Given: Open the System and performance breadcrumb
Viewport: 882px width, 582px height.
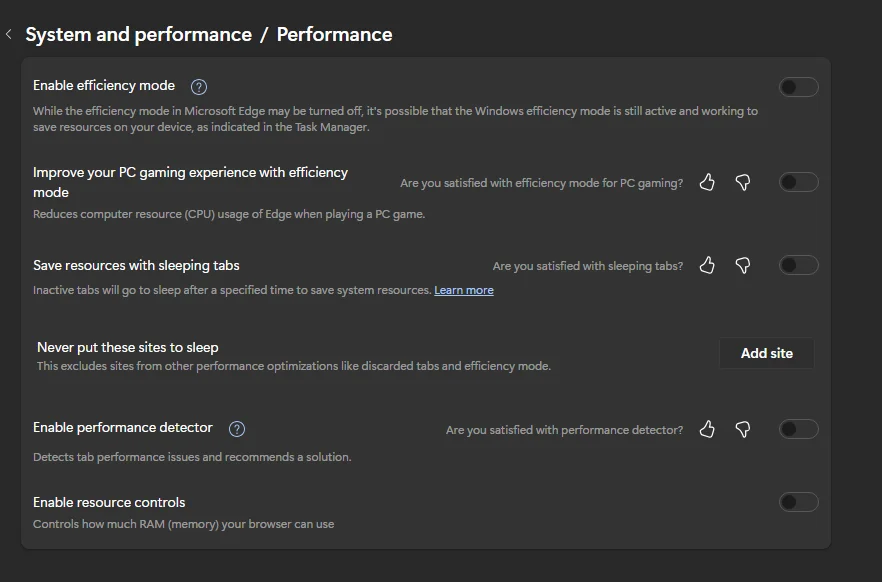Looking at the screenshot, I should coord(138,34).
